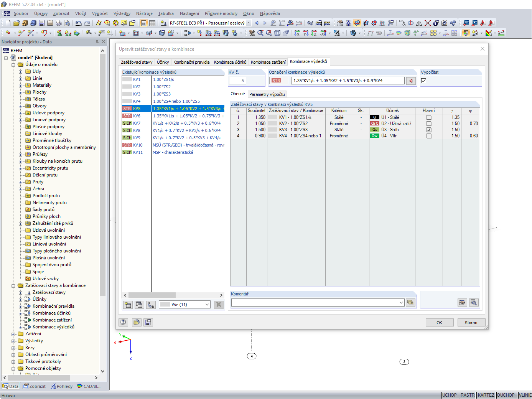The image size is (532, 399).
Task: Click the icon left of the magnifier icon
Action: tap(462, 302)
